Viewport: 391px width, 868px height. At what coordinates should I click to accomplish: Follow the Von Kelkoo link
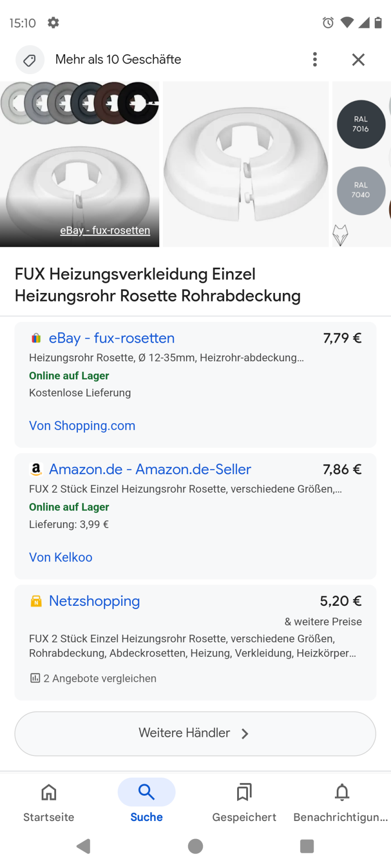click(x=61, y=557)
